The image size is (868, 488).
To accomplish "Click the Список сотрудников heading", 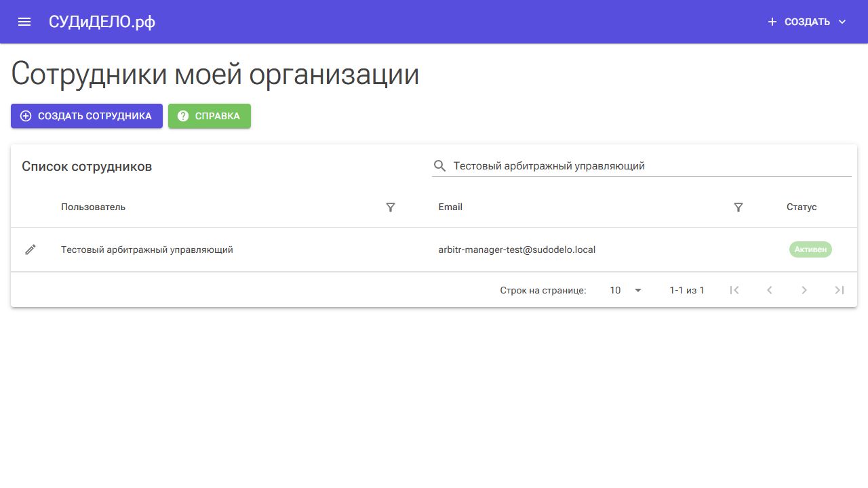I will (87, 167).
